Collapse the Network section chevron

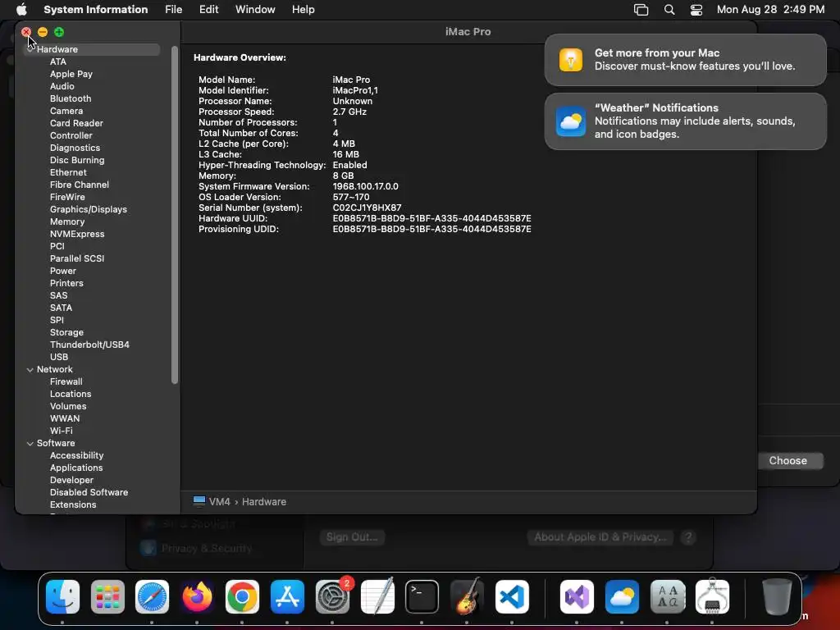(x=30, y=370)
